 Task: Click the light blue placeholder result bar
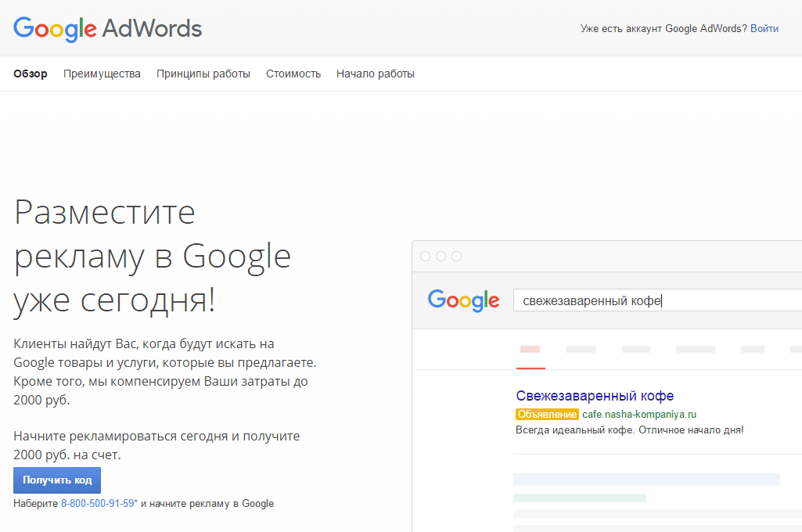click(x=646, y=479)
